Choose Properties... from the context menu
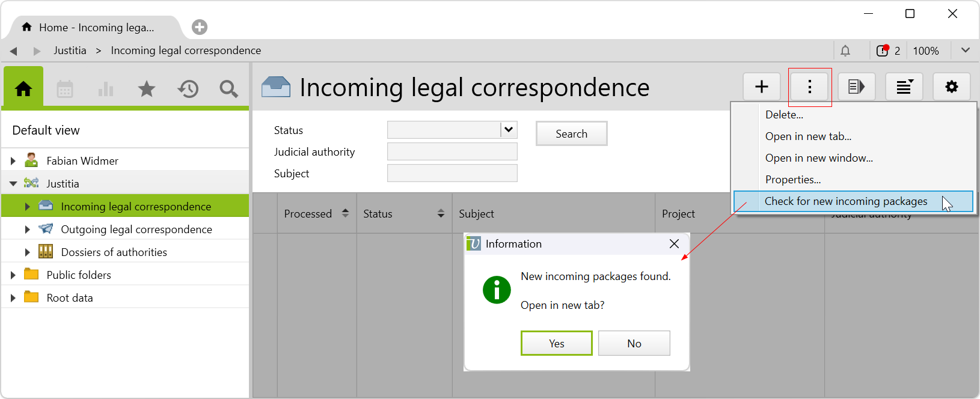The height and width of the screenshot is (399, 980). click(x=792, y=180)
